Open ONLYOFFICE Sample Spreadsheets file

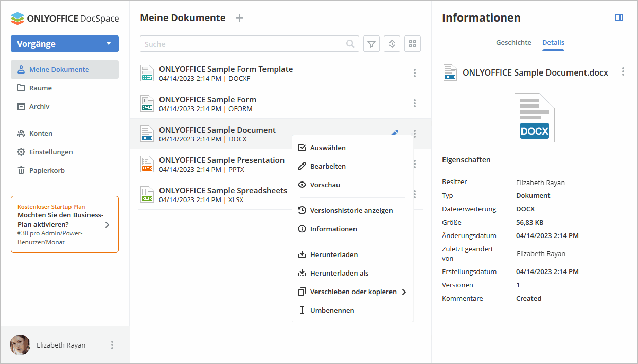[223, 191]
